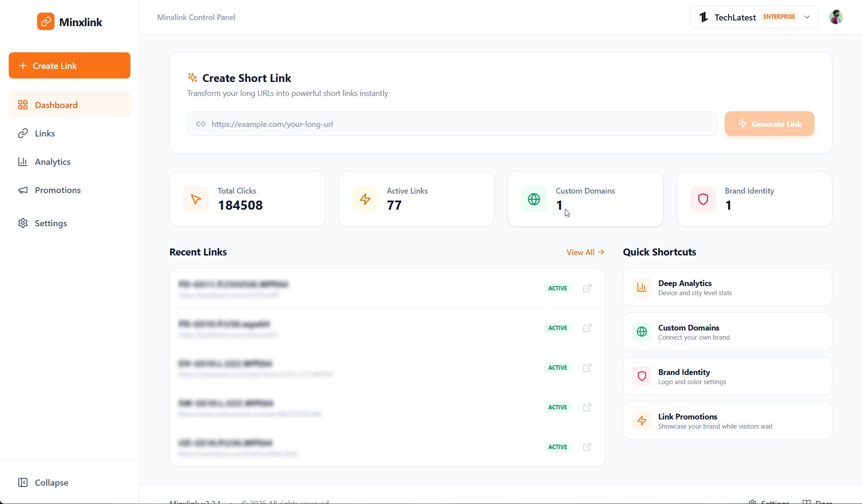Click the Link Promotions lightning icon

[642, 421]
